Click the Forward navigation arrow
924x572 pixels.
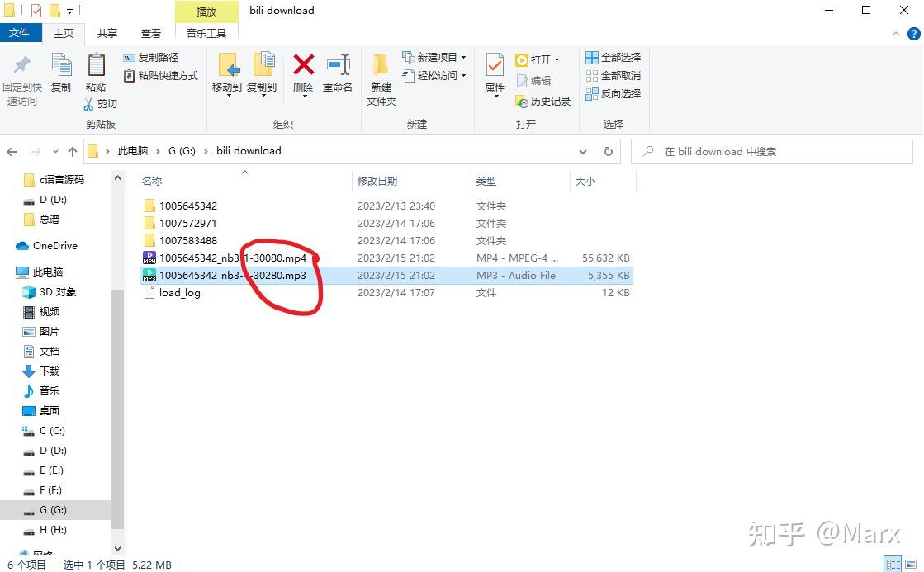click(36, 152)
